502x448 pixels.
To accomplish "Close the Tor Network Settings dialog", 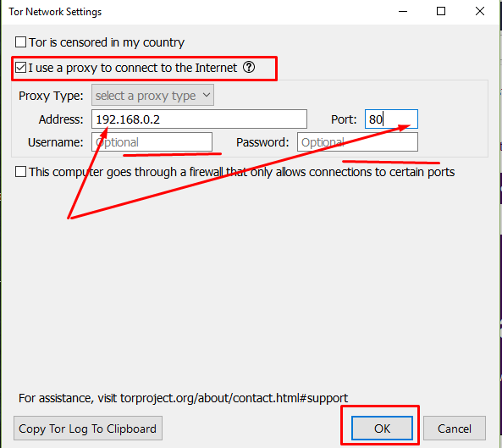I will click(480, 12).
